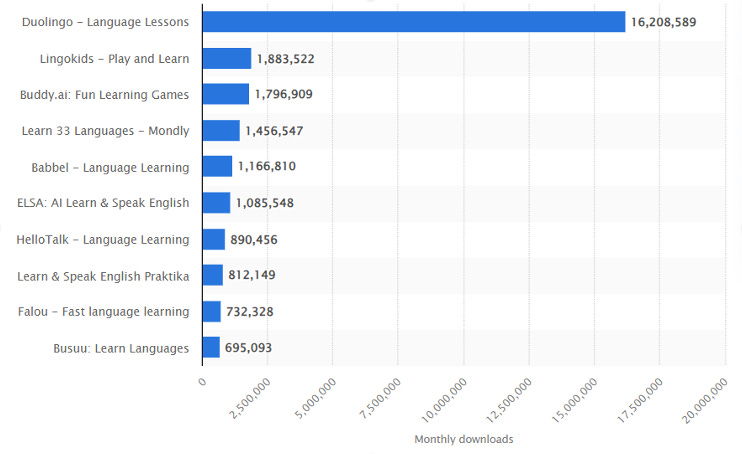The height and width of the screenshot is (454, 742).
Task: Click the 'Babbel – Language Learning' label
Action: coord(110,168)
